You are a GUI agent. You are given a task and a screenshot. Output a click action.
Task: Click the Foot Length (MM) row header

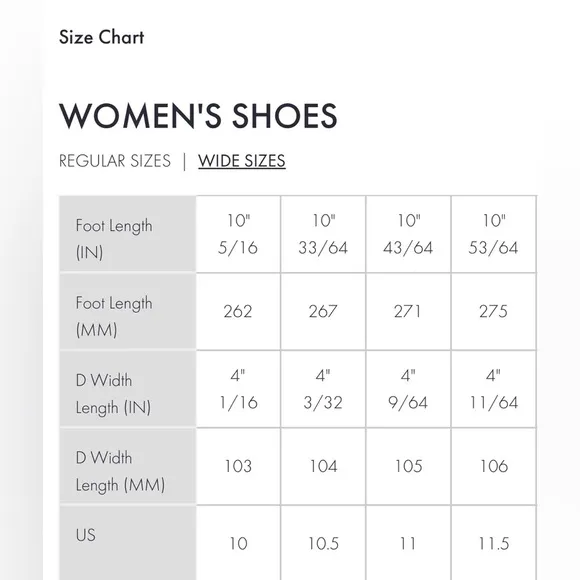128,311
